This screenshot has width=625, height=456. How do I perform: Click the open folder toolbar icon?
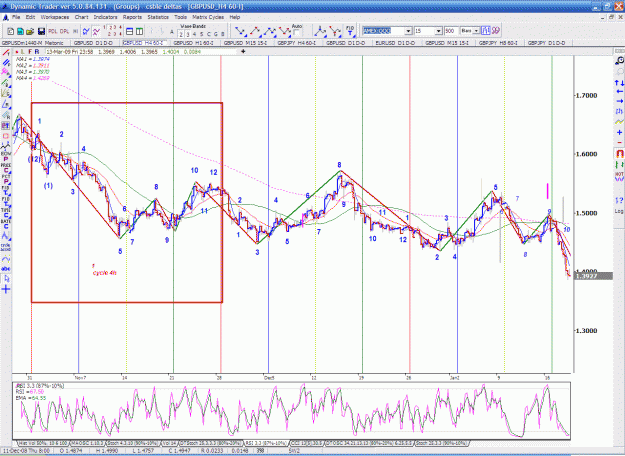(x=30, y=31)
